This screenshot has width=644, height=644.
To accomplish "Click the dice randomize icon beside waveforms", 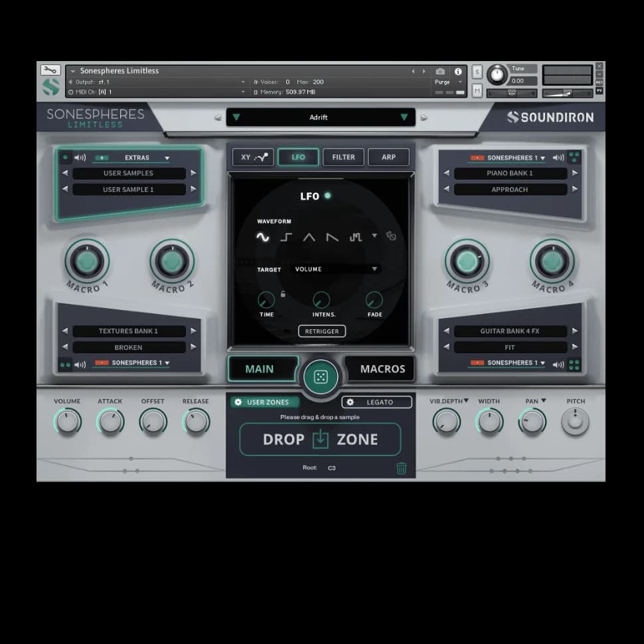I will [x=391, y=237].
